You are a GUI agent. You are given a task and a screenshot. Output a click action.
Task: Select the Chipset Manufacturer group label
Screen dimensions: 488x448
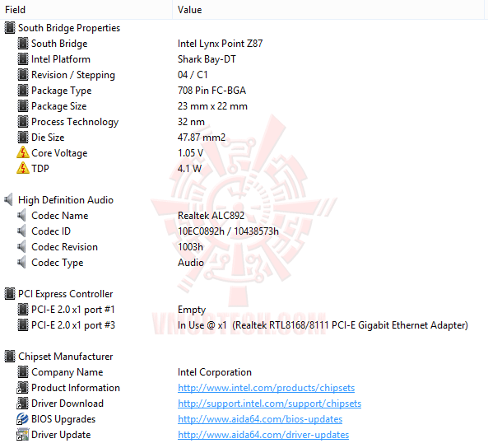coord(65,357)
